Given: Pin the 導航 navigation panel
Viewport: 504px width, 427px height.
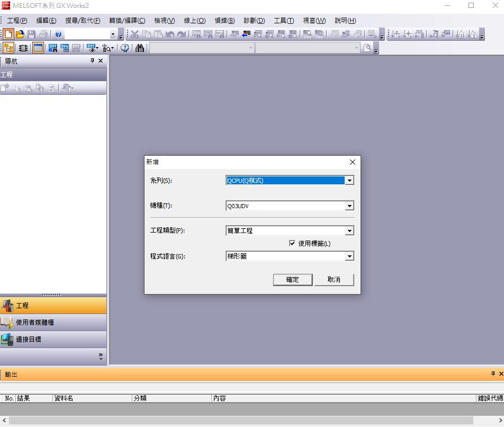Looking at the screenshot, I should click(92, 60).
